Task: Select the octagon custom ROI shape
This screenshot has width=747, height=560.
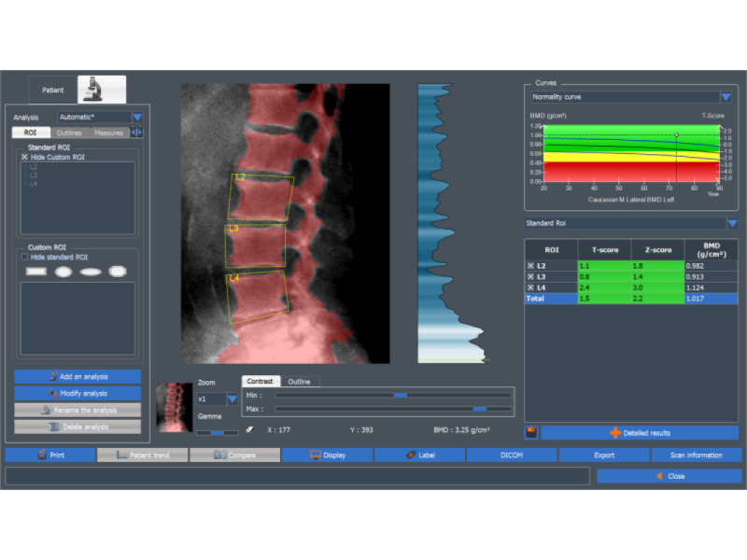Action: (x=118, y=272)
